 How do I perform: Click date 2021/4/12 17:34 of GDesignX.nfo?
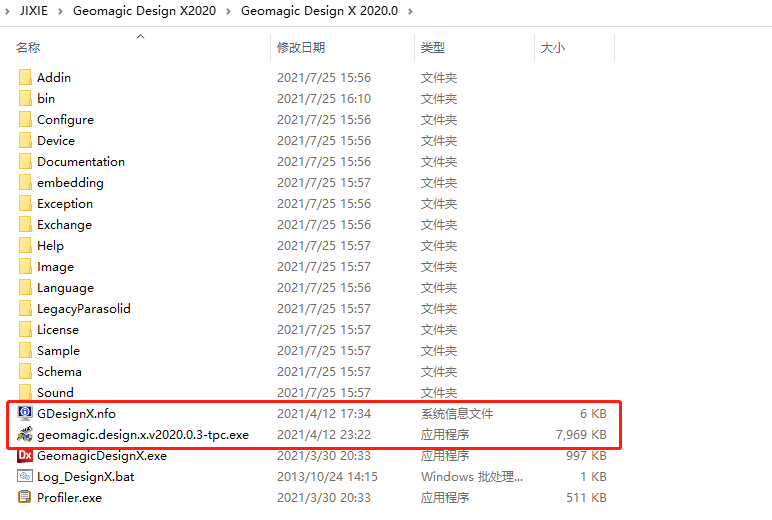(324, 414)
